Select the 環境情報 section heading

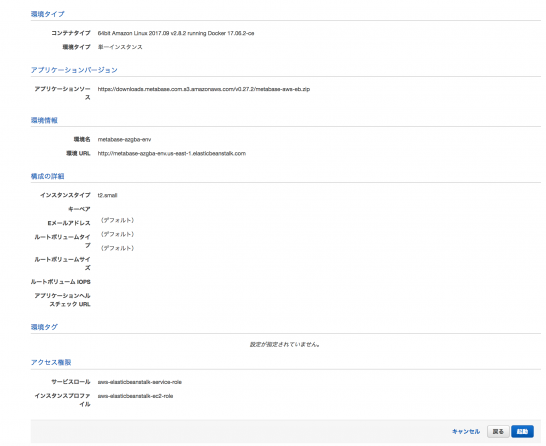(44, 120)
